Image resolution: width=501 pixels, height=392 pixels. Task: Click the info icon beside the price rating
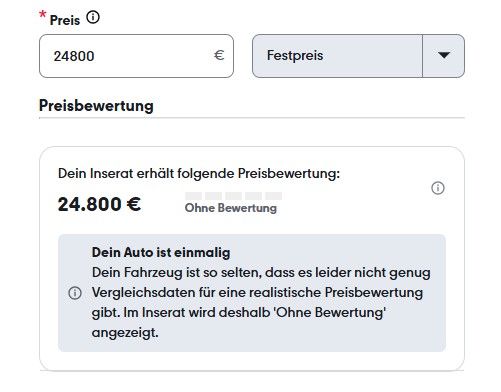coord(438,188)
